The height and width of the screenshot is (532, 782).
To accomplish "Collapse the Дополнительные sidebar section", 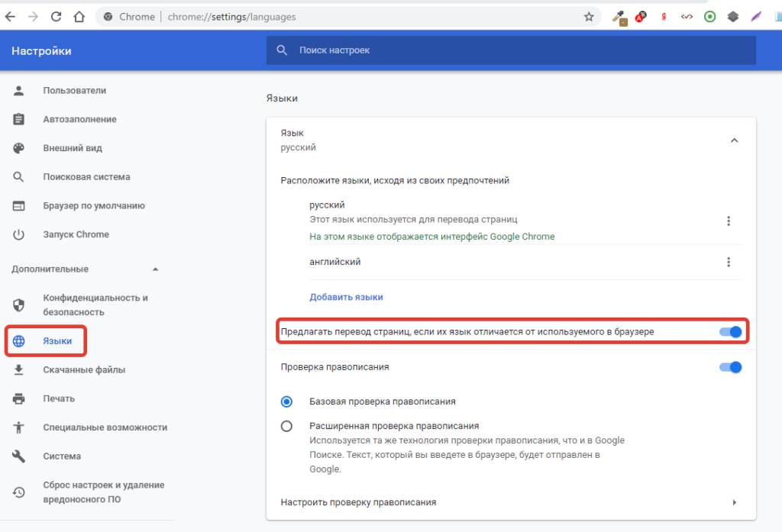I will tap(156, 269).
